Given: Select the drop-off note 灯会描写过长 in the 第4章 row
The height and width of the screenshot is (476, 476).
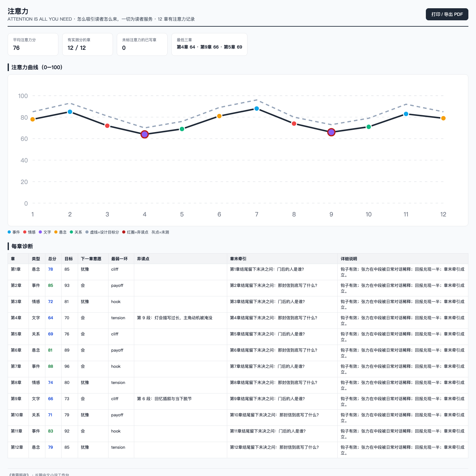Looking at the screenshot, I should click(175, 318).
